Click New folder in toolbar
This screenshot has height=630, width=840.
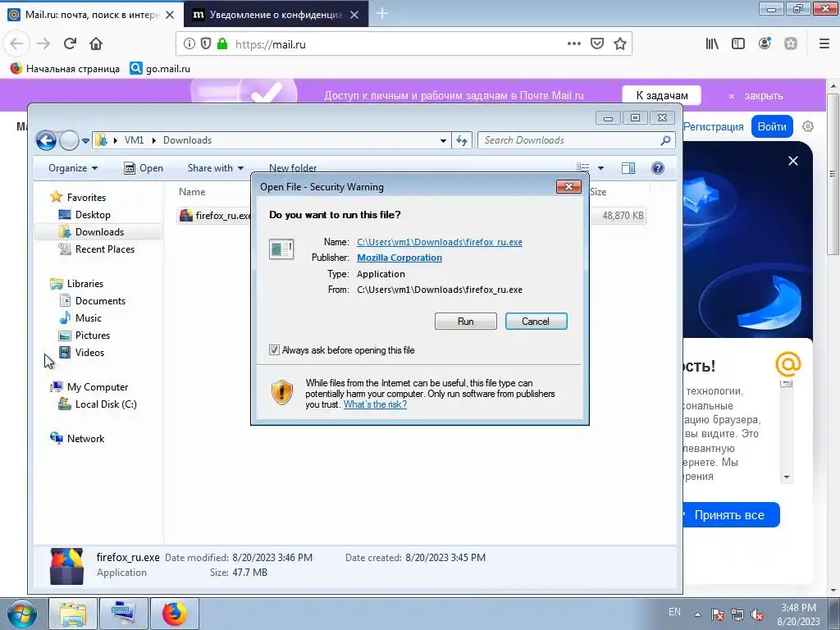coord(293,167)
